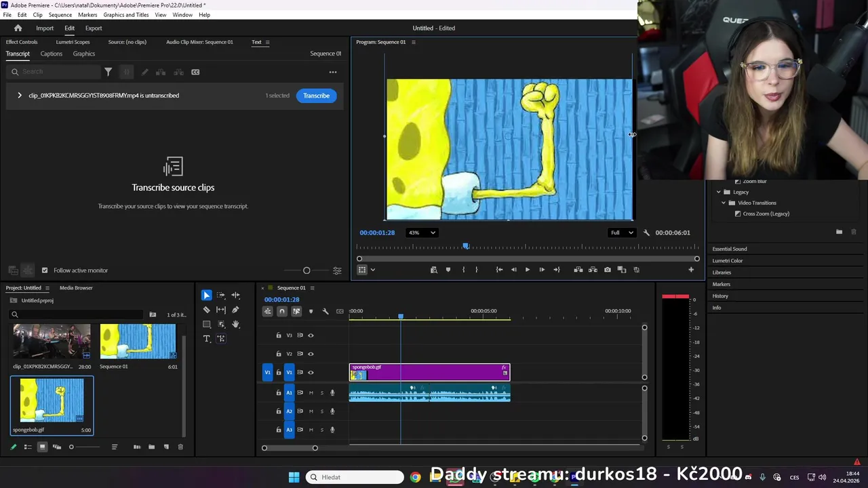Open Lumetri Scopes tab
This screenshot has height=488, width=868.
tap(73, 42)
